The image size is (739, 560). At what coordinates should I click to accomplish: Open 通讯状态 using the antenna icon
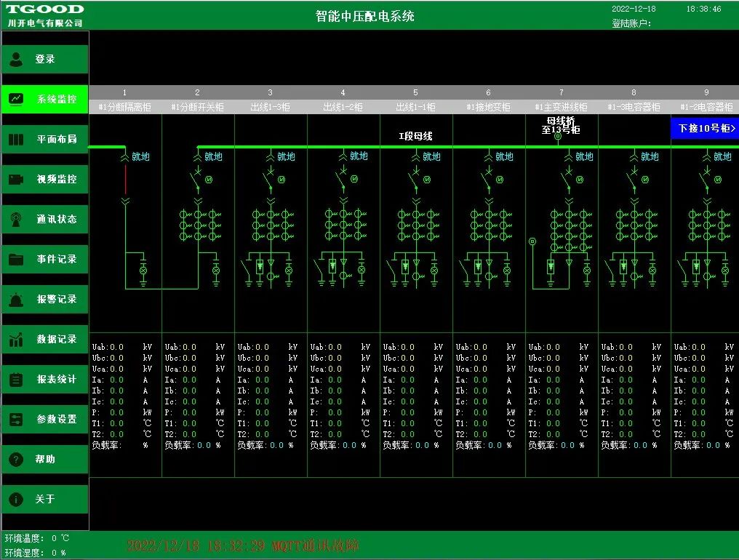(x=16, y=219)
